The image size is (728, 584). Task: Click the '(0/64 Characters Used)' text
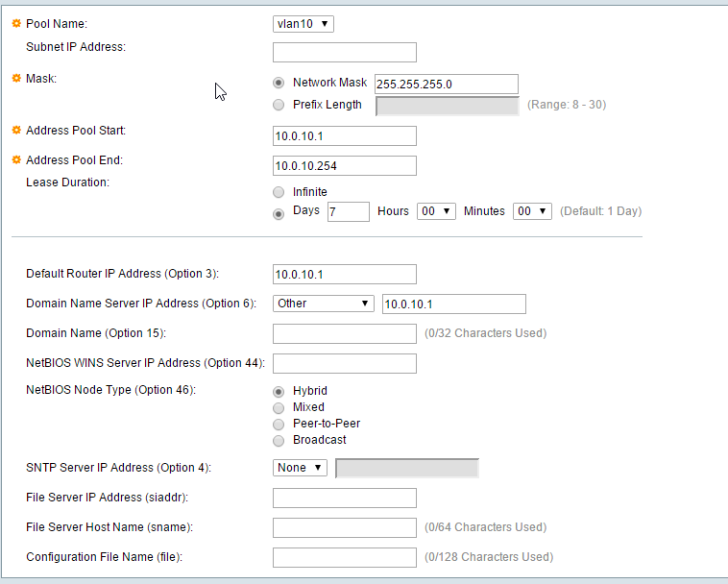[x=486, y=527]
